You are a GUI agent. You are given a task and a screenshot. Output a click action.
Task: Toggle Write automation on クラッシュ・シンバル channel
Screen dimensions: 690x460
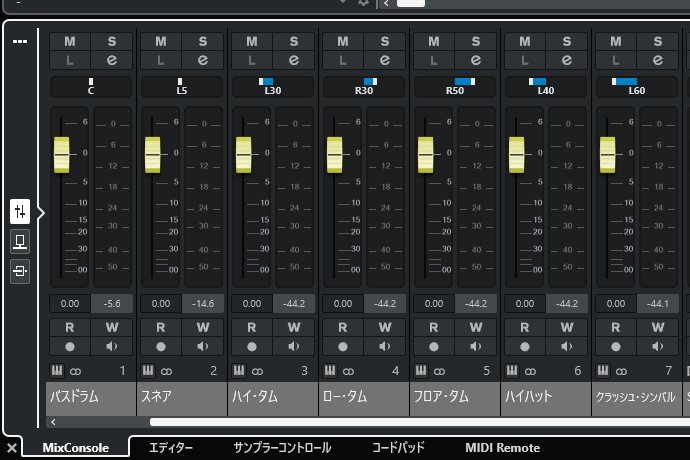[x=656, y=327]
